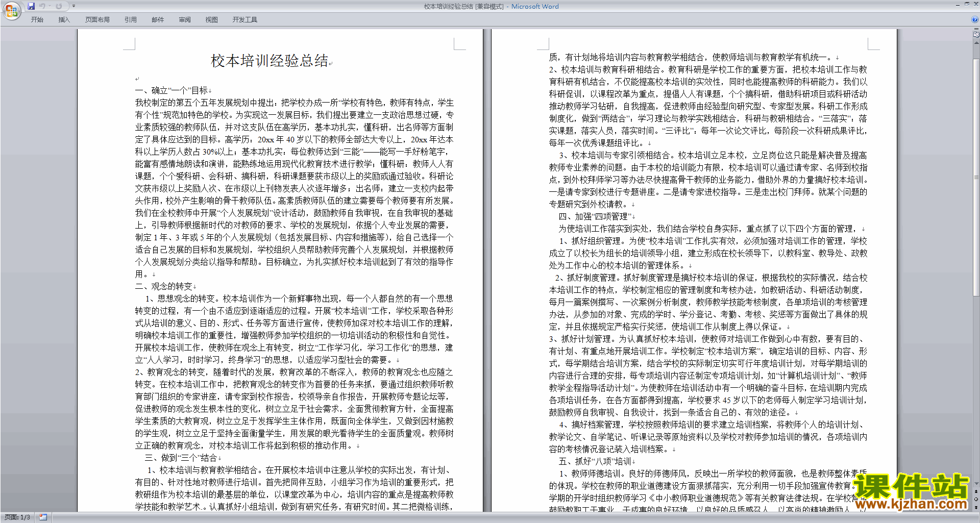Open the 审阅 ribbon tab
This screenshot has height=523, width=980.
tap(185, 19)
